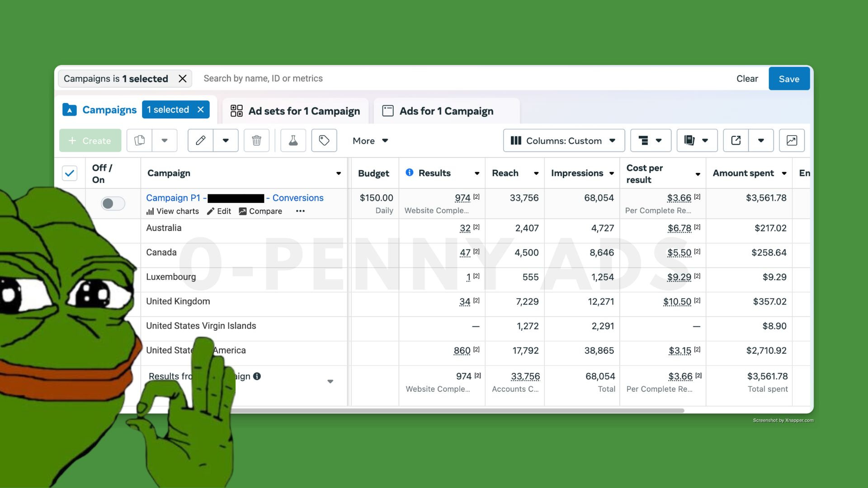Open the Results column header menu
The width and height of the screenshot is (868, 488).
click(x=477, y=174)
